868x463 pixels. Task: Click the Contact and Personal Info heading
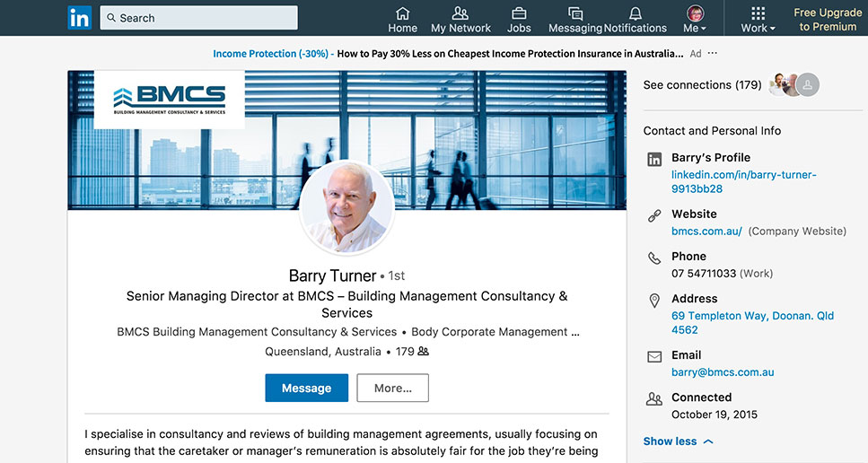tap(712, 130)
